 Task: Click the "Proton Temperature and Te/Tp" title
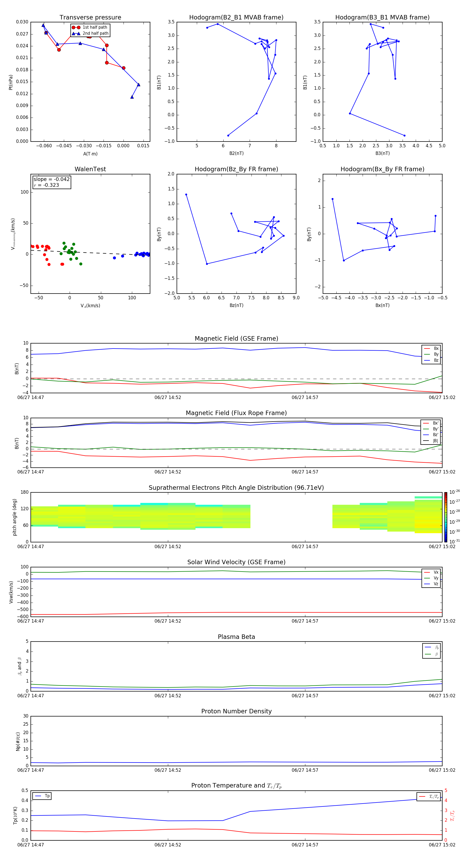point(236,786)
